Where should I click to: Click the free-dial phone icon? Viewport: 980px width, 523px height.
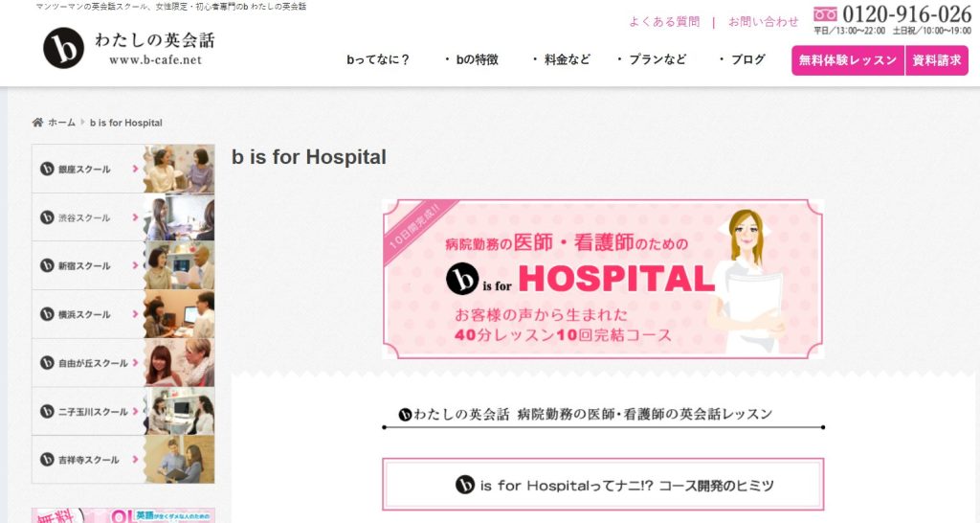[825, 13]
